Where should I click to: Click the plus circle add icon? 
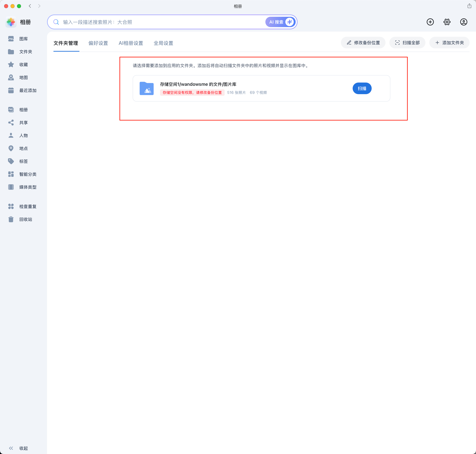(x=430, y=22)
